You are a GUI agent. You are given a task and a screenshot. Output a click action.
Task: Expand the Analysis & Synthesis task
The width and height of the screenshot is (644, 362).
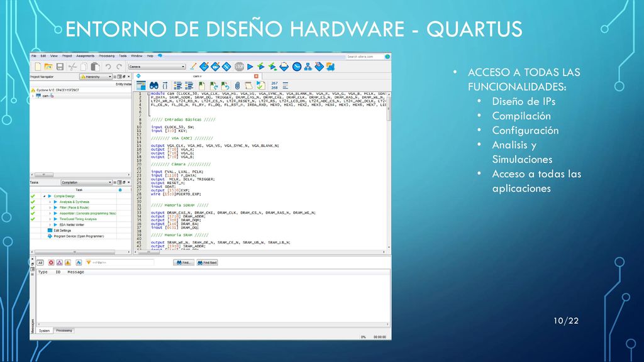(50, 202)
